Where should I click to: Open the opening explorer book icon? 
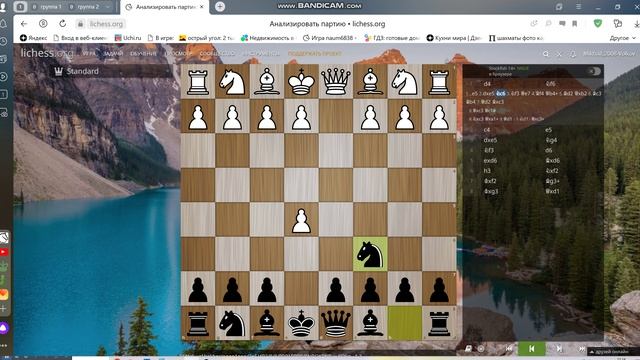[x=469, y=349]
